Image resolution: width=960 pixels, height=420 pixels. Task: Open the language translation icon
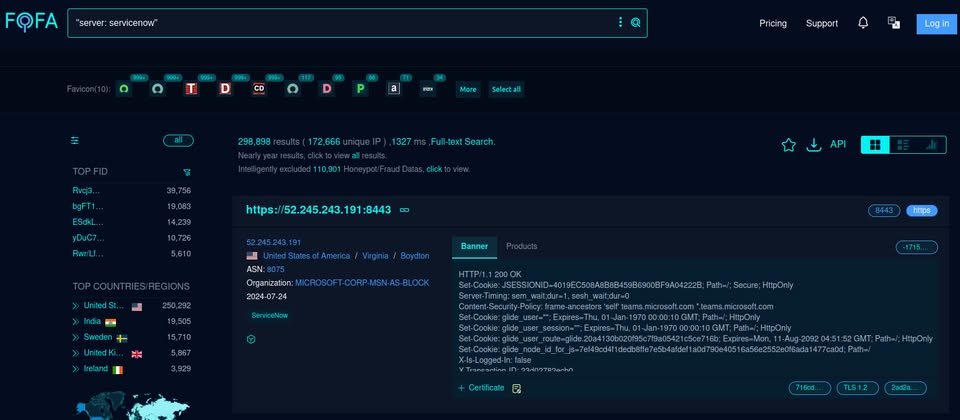894,23
